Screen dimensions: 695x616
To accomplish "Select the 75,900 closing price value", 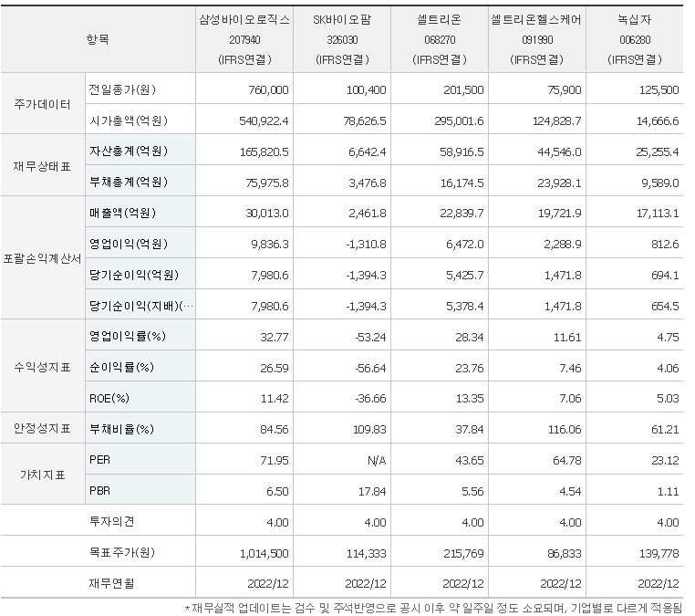I will 565,90.
